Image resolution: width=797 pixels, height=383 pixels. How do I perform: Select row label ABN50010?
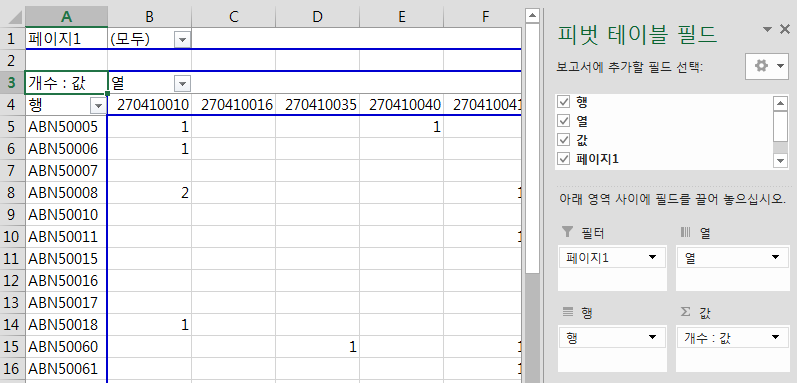point(66,215)
